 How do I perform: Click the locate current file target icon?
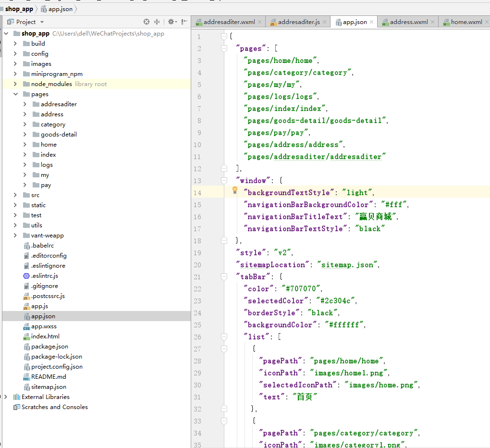tap(147, 22)
